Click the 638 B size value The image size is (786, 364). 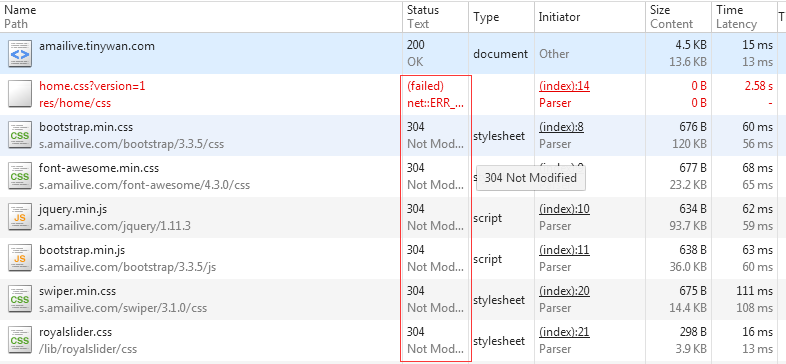[693, 250]
